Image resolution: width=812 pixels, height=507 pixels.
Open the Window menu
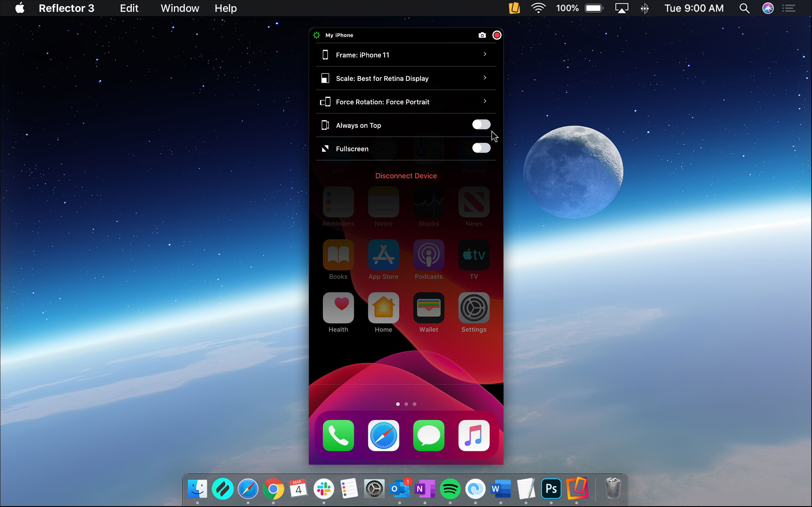tap(180, 8)
